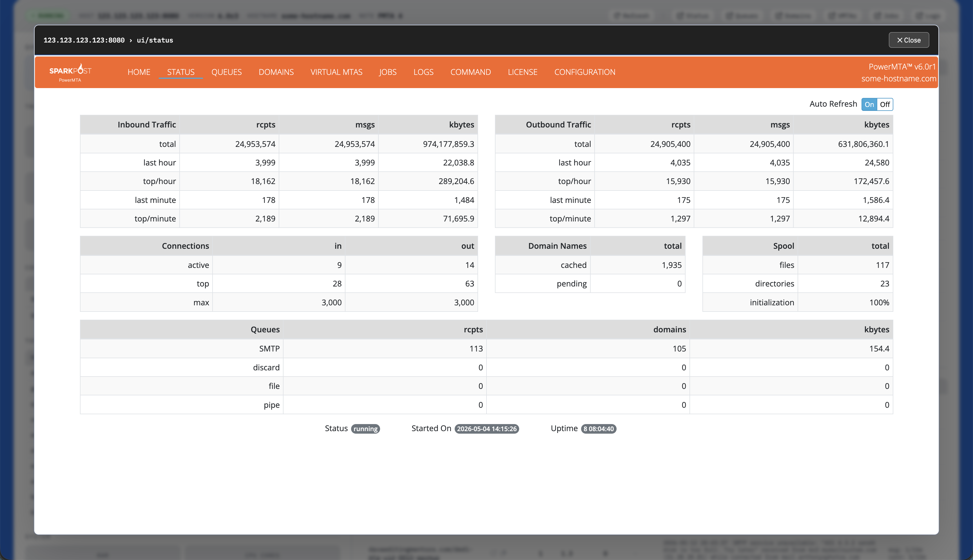Click the ui/status path in header

[155, 40]
